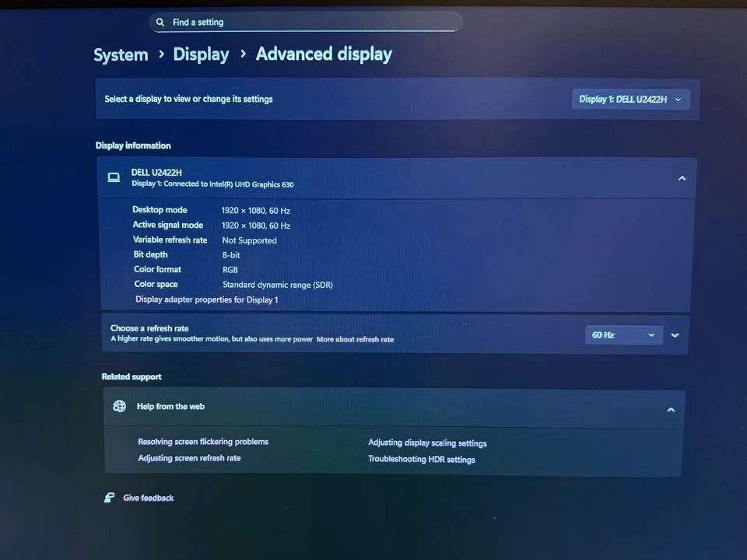
Task: Click the Advanced display breadcrumb title
Action: pos(324,54)
